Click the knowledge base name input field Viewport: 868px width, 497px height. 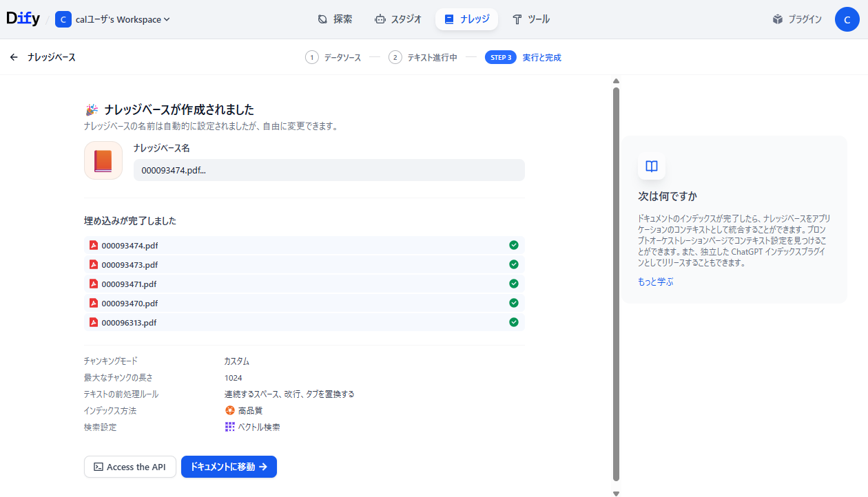point(329,170)
